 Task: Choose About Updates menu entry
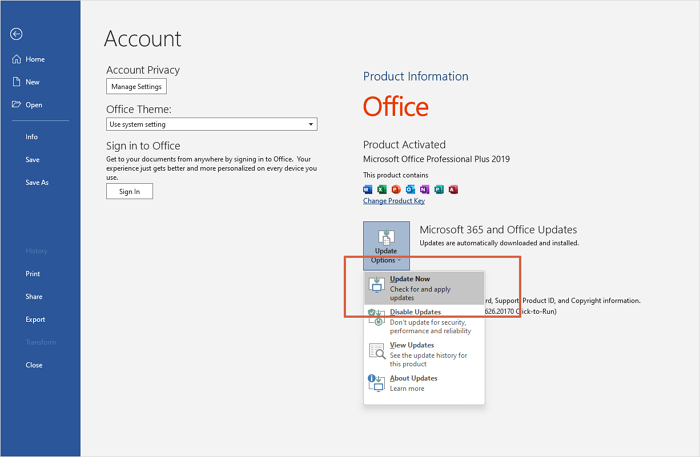pyautogui.click(x=424, y=383)
